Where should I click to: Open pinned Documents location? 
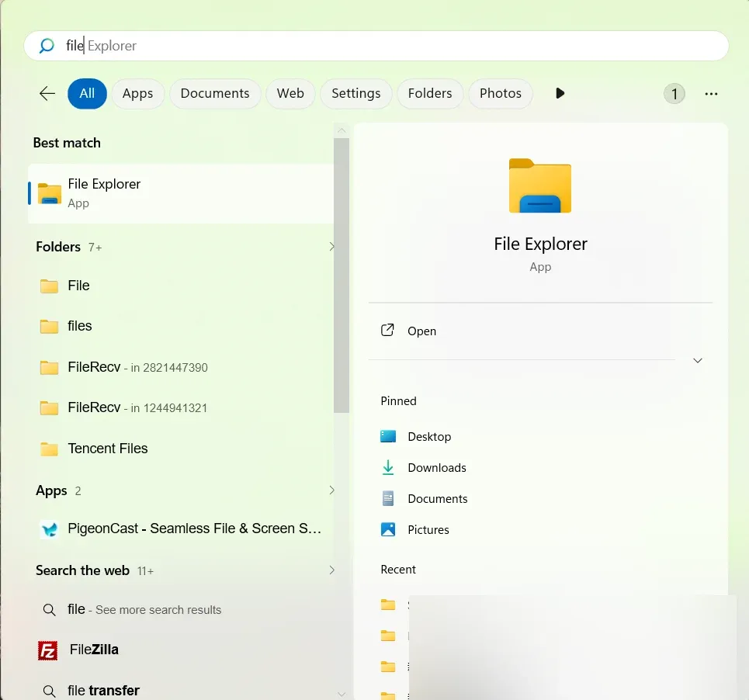click(424, 498)
